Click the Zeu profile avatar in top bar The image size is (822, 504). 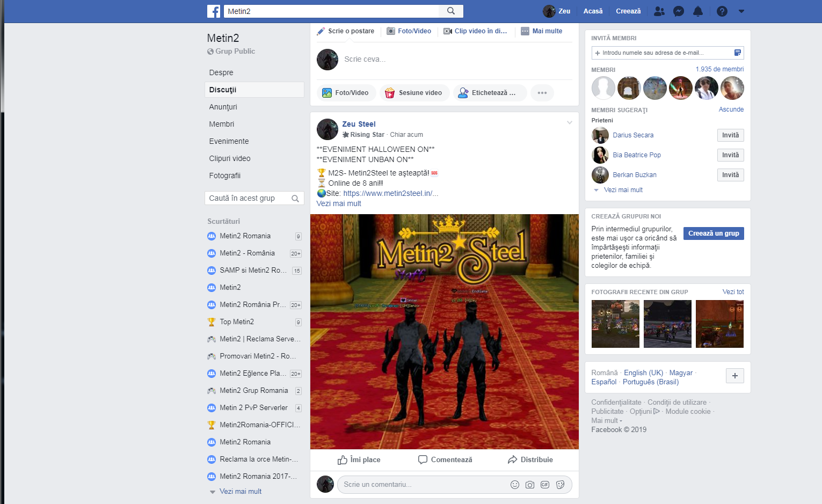point(549,11)
